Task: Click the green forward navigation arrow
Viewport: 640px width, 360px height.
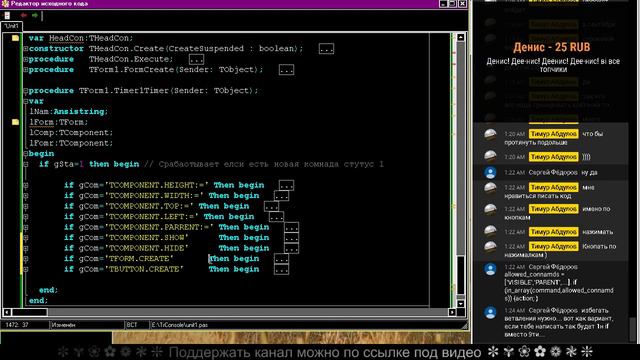Action: click(x=35, y=16)
